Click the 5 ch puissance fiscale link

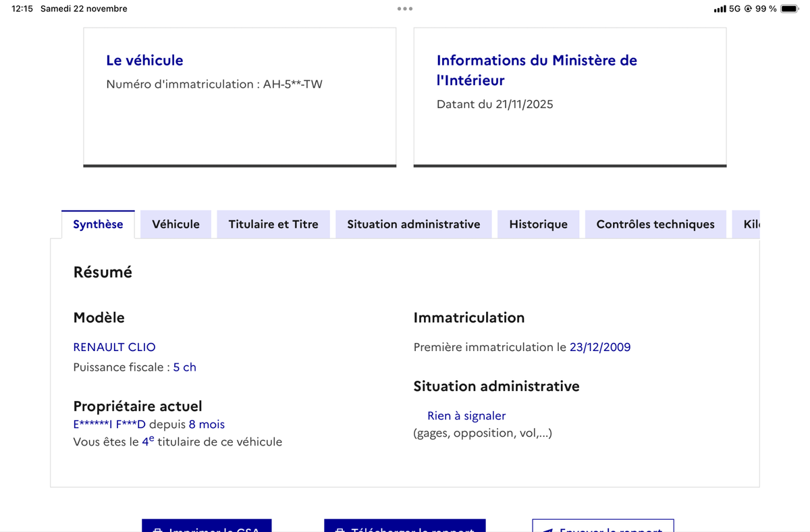pos(185,367)
